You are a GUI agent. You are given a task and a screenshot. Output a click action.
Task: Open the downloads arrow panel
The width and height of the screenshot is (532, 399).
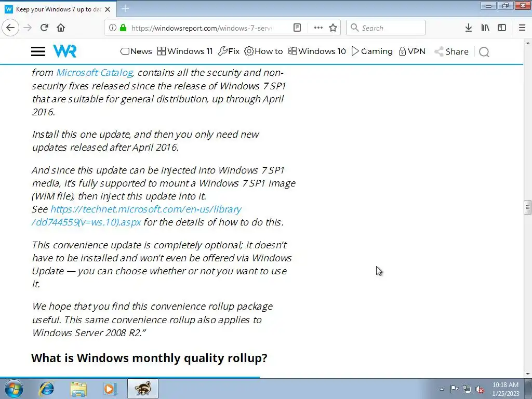pyautogui.click(x=469, y=28)
